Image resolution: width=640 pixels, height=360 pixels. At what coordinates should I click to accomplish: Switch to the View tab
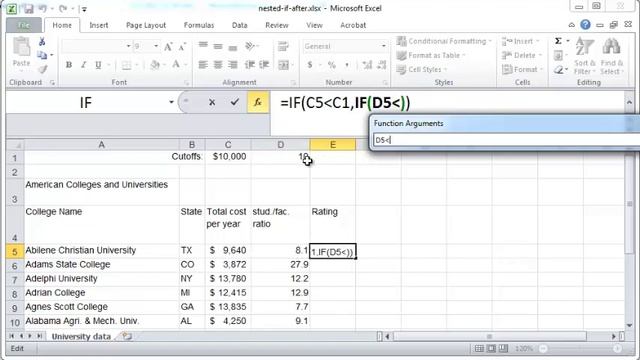tap(314, 25)
